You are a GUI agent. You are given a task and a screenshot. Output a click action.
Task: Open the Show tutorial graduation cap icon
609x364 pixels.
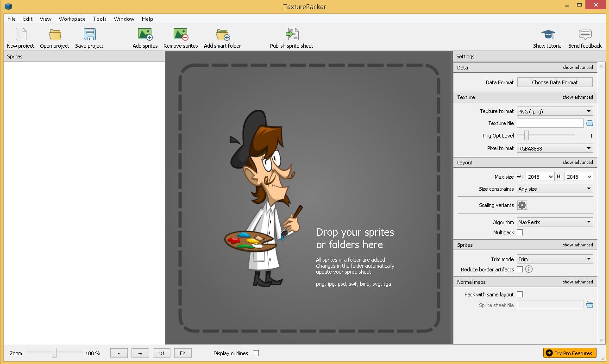point(548,35)
